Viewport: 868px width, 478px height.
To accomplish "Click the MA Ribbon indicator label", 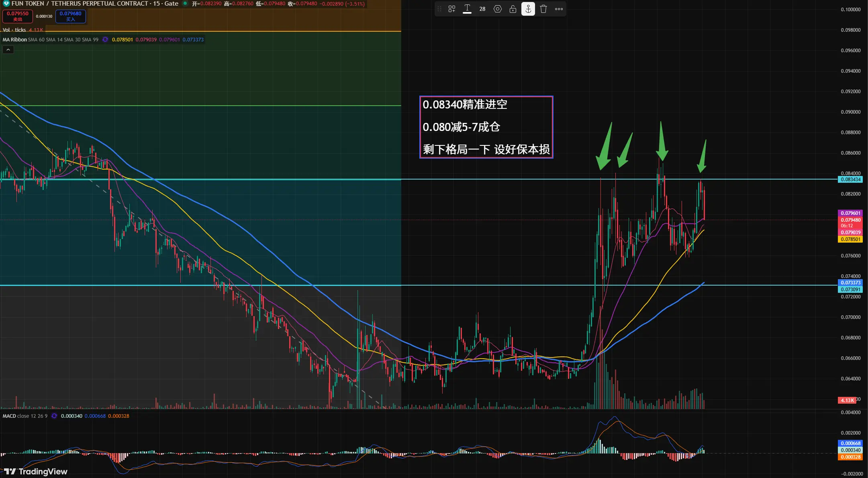I will (x=15, y=39).
